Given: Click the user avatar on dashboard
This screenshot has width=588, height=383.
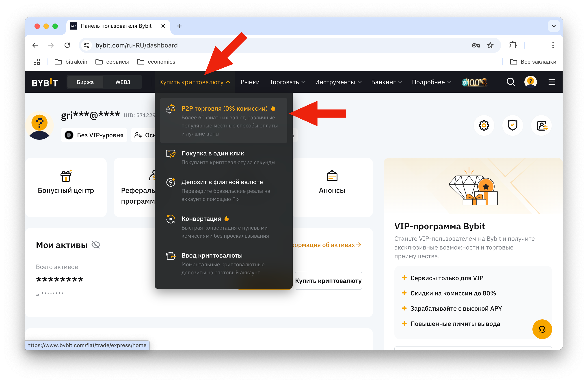Looking at the screenshot, I should 39,125.
